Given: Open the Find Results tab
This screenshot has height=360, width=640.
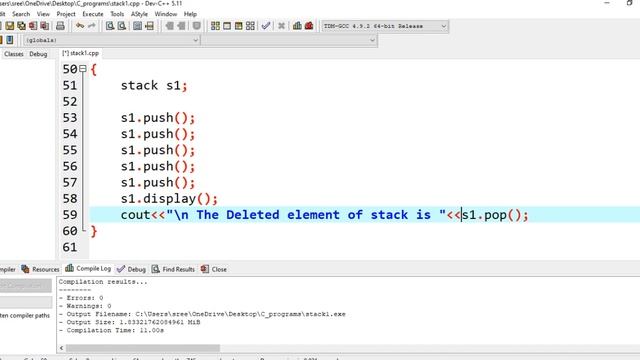Looking at the screenshot, I should tap(173, 269).
